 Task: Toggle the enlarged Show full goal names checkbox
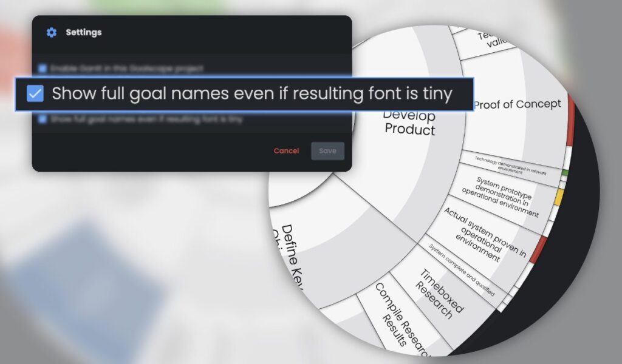point(35,94)
